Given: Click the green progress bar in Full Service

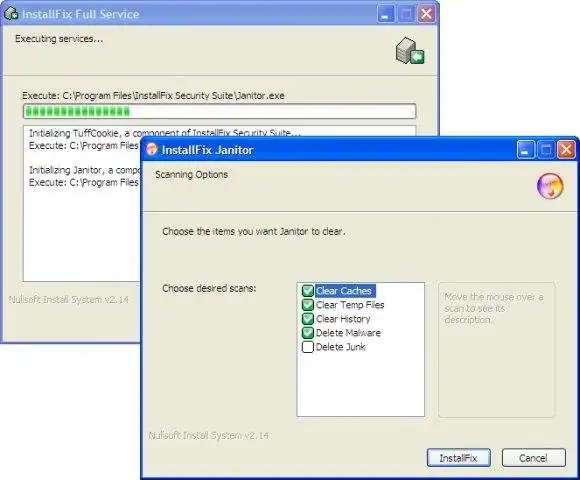Looking at the screenshot, I should pyautogui.click(x=219, y=111).
